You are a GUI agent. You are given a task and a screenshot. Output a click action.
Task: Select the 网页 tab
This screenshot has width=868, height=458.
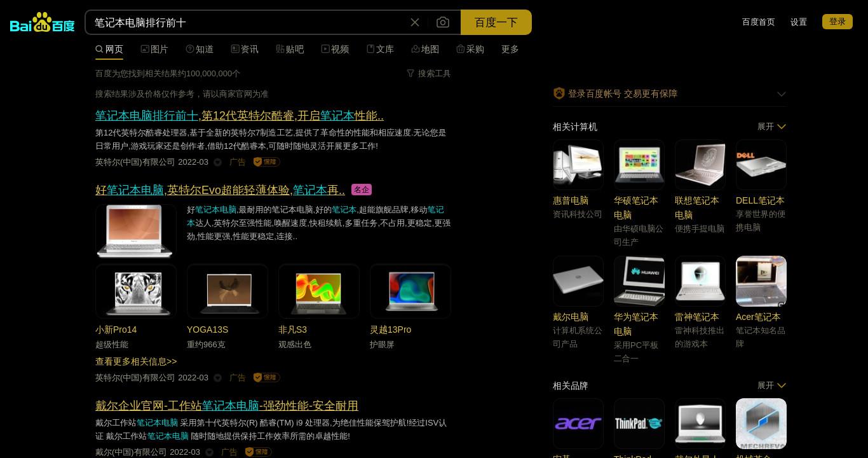point(109,49)
